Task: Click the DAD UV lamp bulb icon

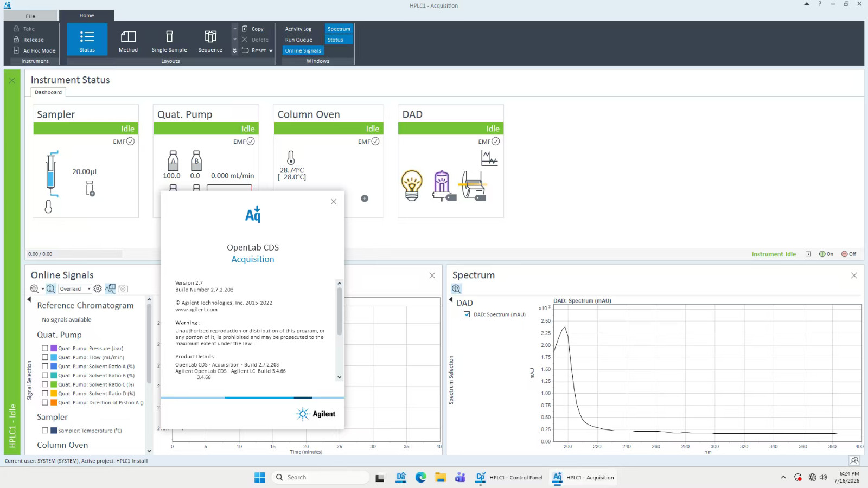Action: [412, 185]
